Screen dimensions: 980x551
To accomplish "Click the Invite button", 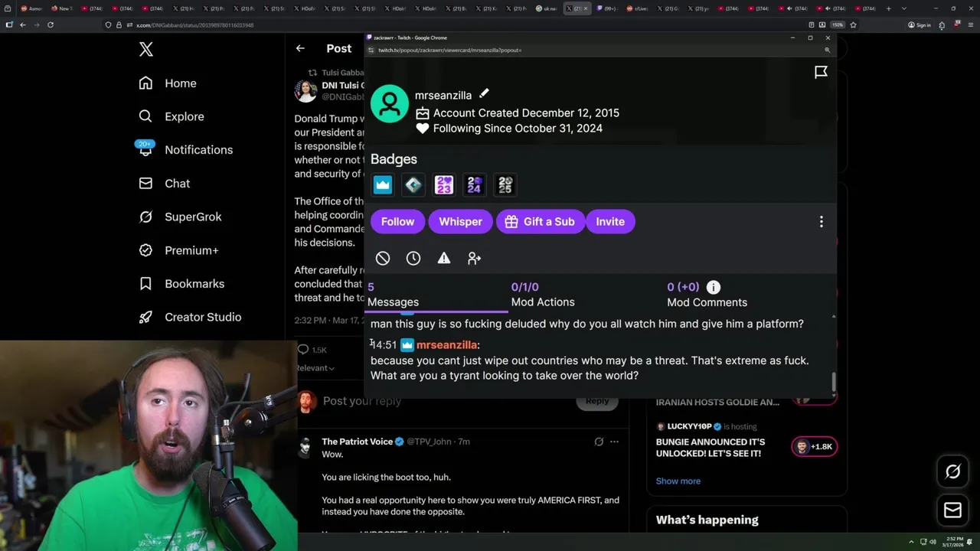I will pos(610,222).
